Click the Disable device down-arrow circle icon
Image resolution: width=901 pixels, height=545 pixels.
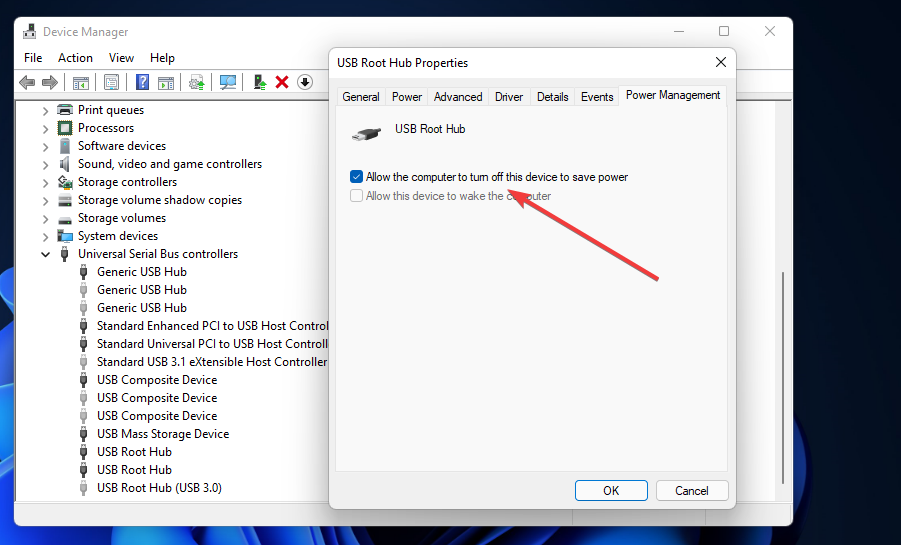[x=305, y=82]
